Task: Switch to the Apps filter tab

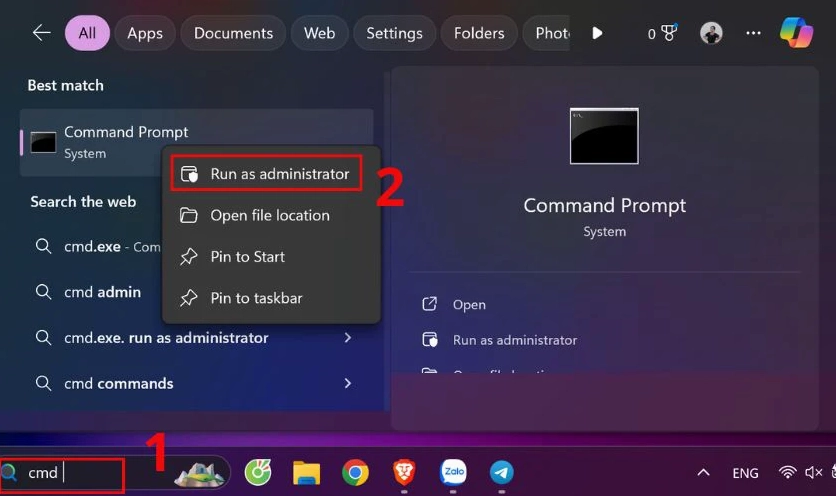Action: point(144,33)
